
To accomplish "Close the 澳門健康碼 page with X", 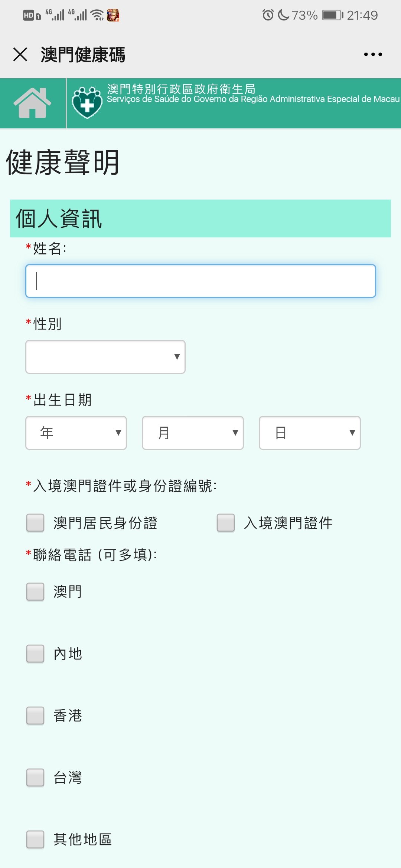I will 20,55.
